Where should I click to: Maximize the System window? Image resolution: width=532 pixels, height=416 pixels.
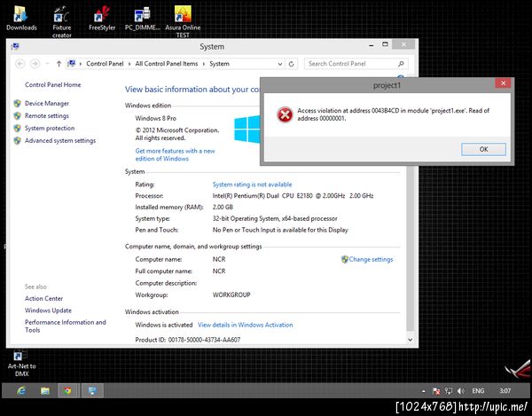click(385, 44)
